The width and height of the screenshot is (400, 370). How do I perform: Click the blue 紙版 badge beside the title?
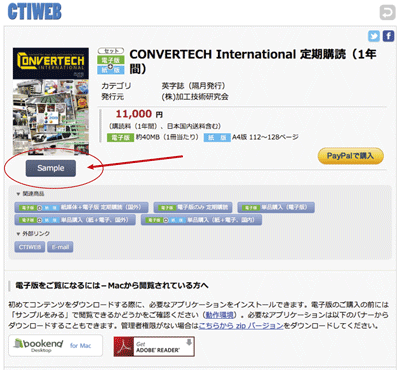point(111,70)
